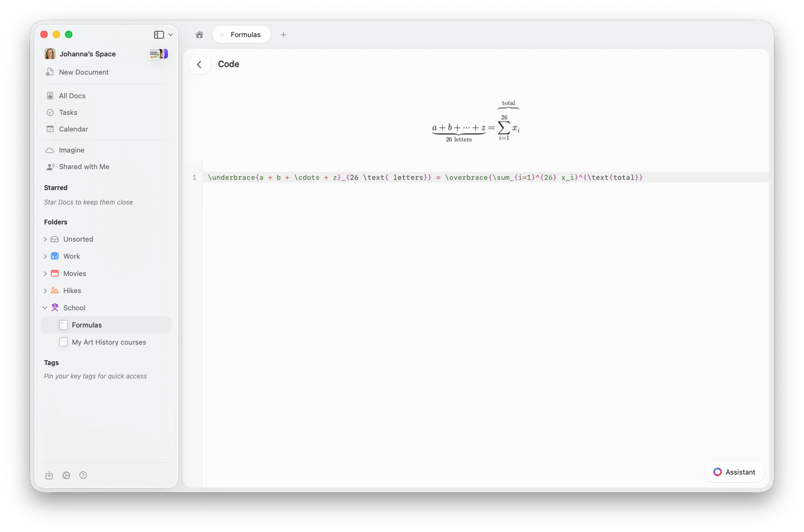Click My Art History courses document icon
Screen dimensions: 804x532
[x=63, y=342]
